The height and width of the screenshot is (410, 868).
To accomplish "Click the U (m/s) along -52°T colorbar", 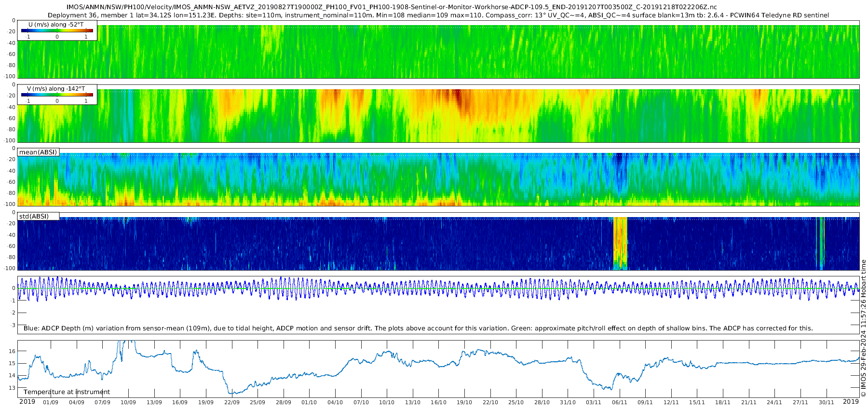I will [x=57, y=30].
